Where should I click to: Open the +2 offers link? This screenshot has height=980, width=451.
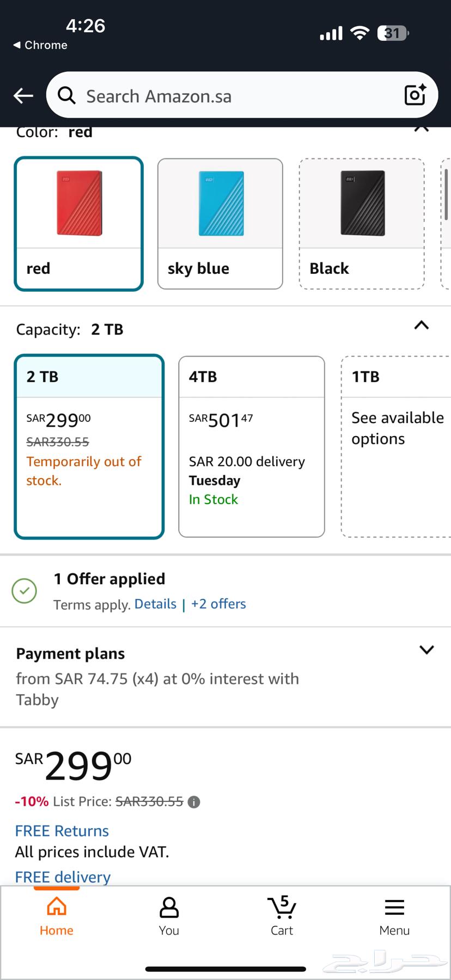point(218,604)
